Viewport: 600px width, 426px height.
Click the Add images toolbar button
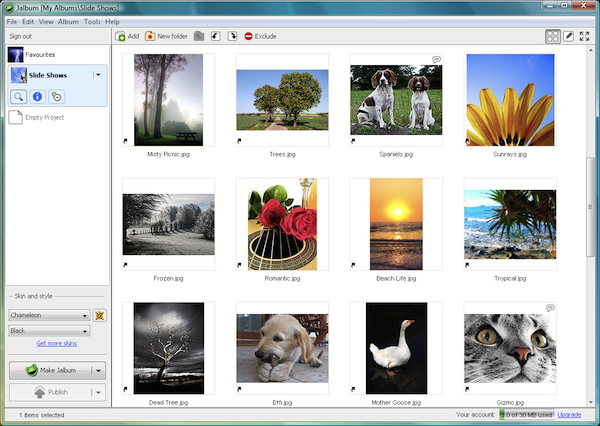pyautogui.click(x=127, y=36)
